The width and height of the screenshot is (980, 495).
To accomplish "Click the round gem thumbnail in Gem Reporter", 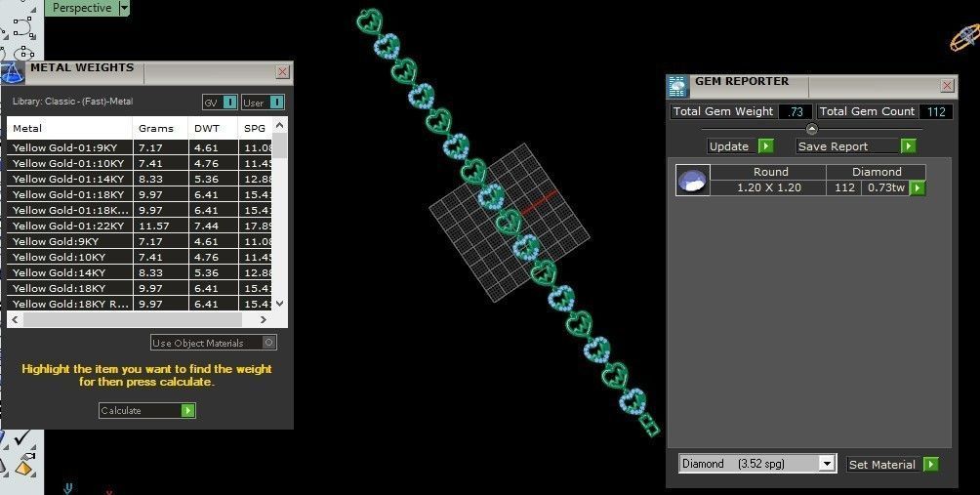I will [x=692, y=181].
